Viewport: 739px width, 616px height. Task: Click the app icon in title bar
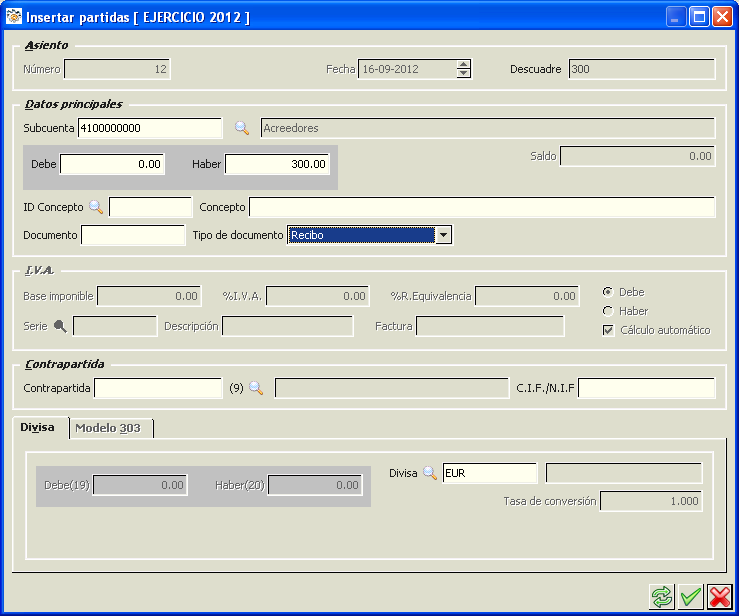click(14, 16)
